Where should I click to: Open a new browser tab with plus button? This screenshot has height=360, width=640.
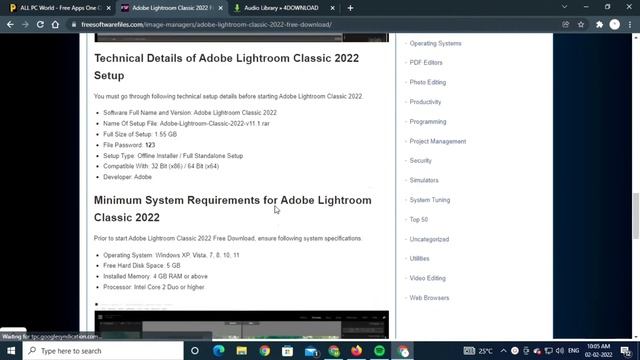pos(350,8)
